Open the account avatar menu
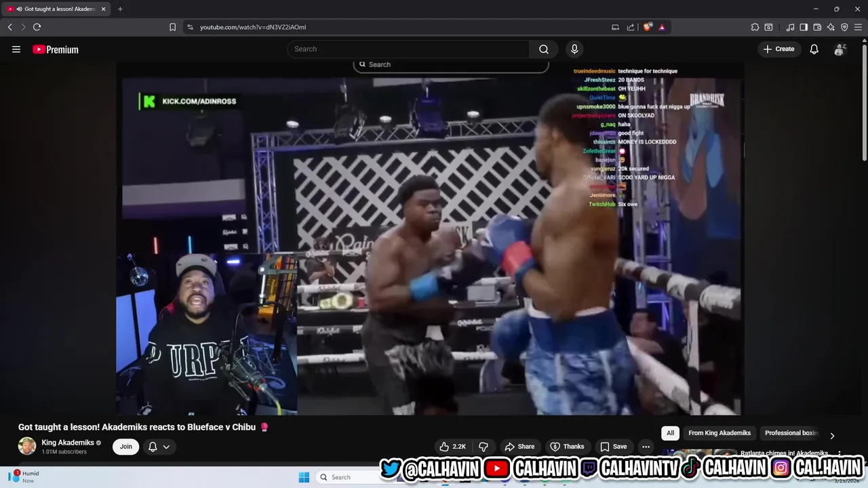The height and width of the screenshot is (488, 868). coord(840,49)
